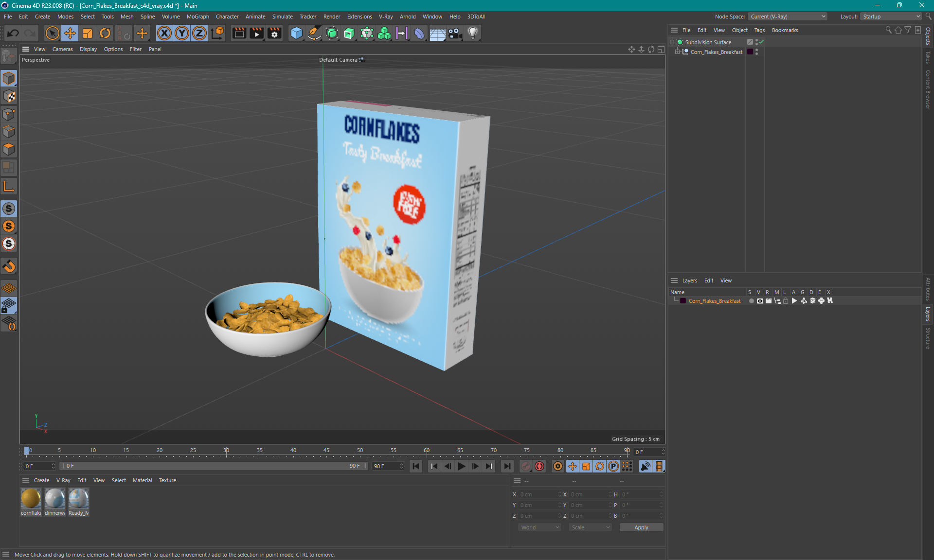Image resolution: width=934 pixels, height=560 pixels.
Task: Click the frame range slider bar
Action: point(214,466)
